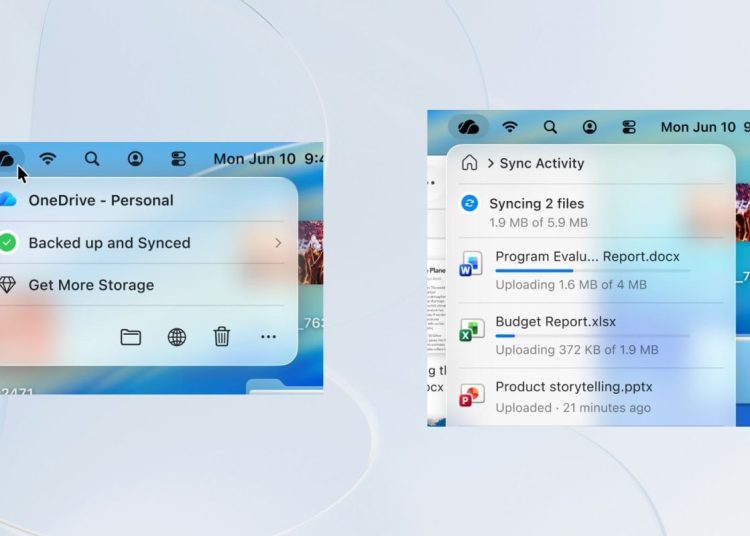
Task: Click the PowerPoint icon for Product storytelling
Action: pos(471,396)
